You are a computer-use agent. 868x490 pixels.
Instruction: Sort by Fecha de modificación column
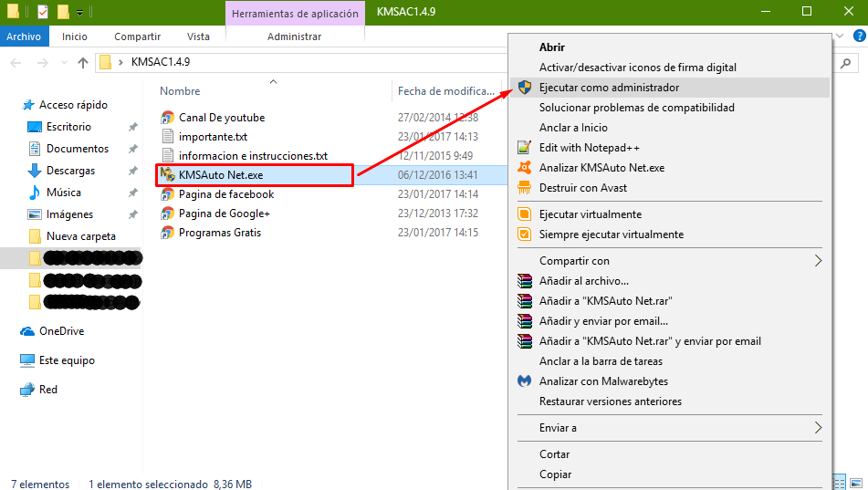click(x=446, y=91)
